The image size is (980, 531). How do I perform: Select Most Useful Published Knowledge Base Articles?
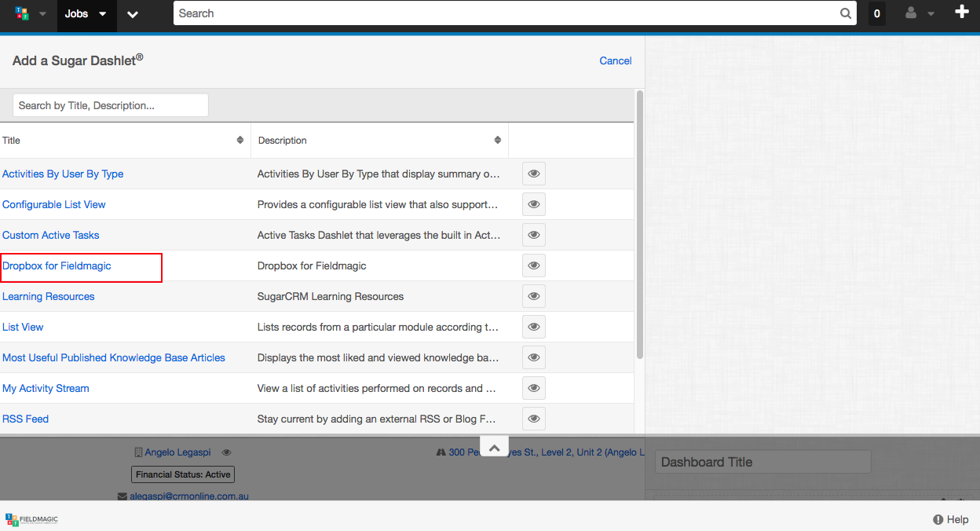pyautogui.click(x=114, y=357)
